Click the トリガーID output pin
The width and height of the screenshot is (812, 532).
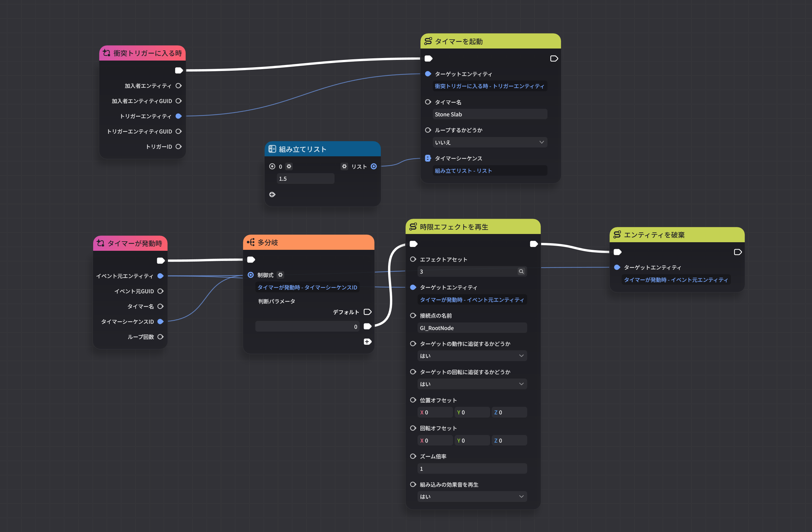[x=178, y=146]
